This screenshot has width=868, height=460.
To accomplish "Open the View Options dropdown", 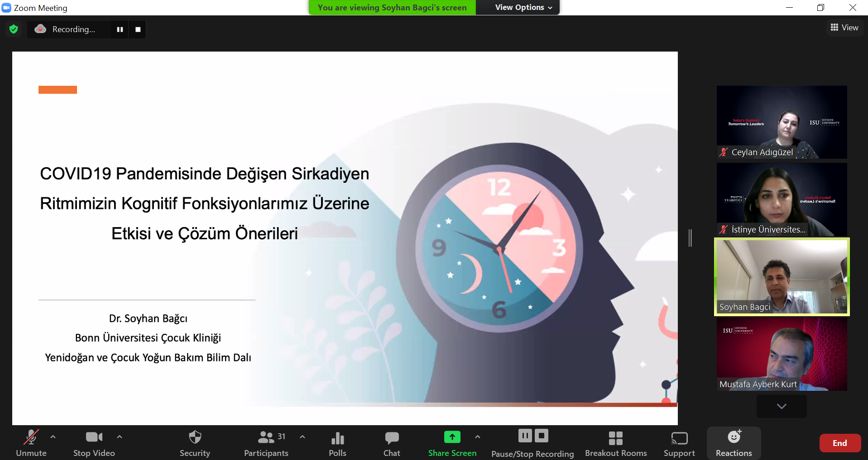I will 523,7.
